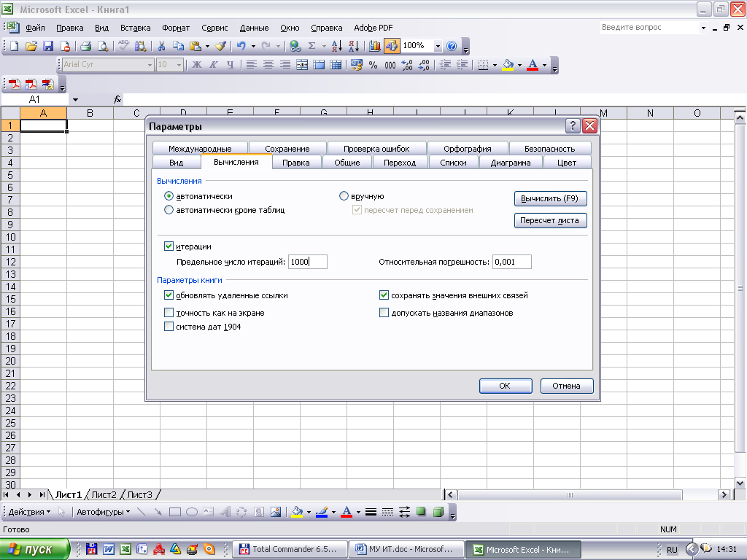Expand the Name Box dropdown arrow
The height and width of the screenshot is (560, 747).
point(75,99)
